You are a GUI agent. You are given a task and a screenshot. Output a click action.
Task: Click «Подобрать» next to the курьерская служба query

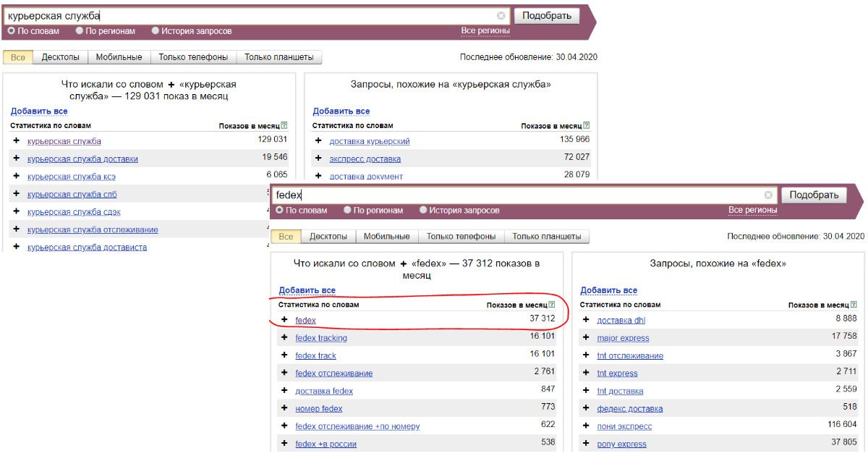pos(547,16)
